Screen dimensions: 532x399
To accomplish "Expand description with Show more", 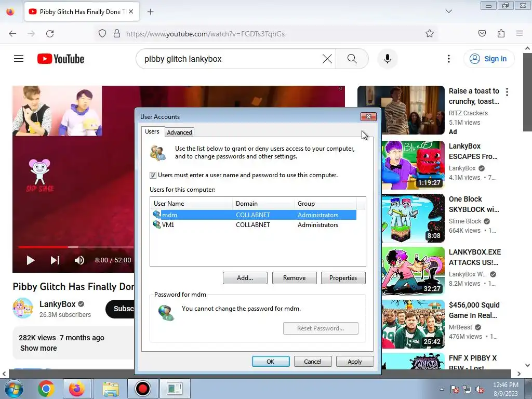I will click(x=38, y=348).
